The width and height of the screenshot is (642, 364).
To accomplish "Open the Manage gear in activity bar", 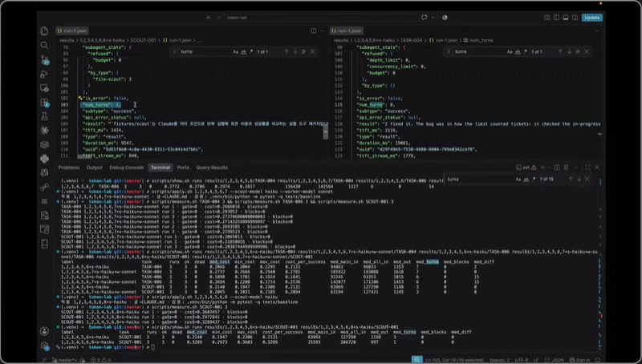I will (x=45, y=346).
